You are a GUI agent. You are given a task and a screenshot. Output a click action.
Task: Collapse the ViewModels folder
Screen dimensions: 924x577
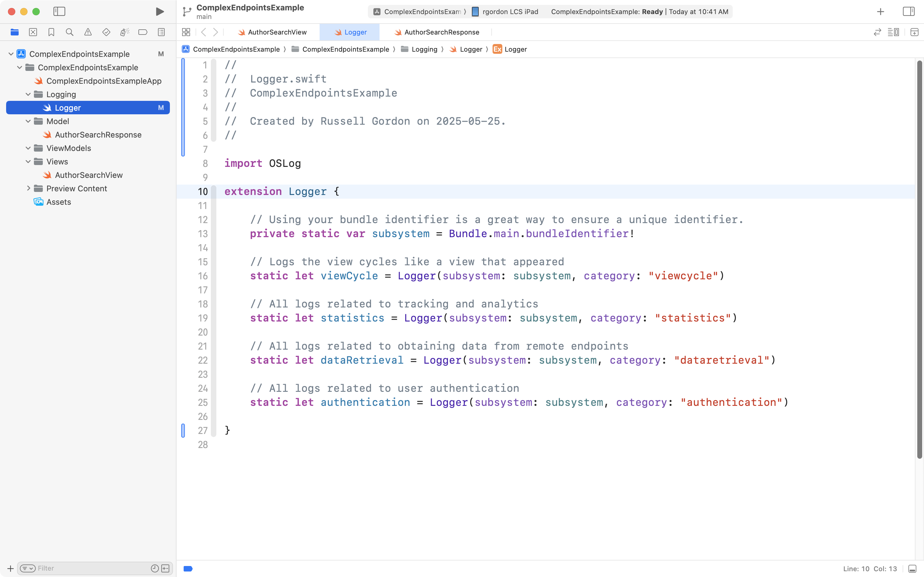coord(28,148)
